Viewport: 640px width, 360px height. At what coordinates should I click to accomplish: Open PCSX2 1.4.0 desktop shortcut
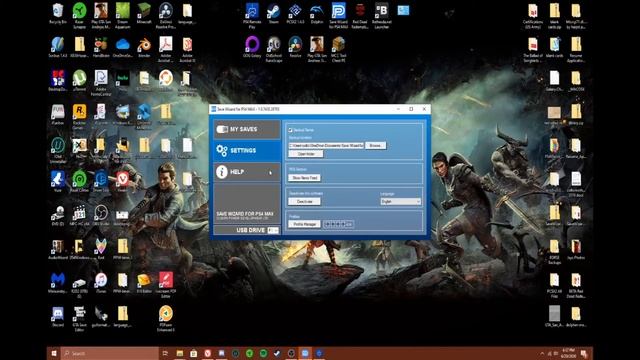click(x=295, y=13)
